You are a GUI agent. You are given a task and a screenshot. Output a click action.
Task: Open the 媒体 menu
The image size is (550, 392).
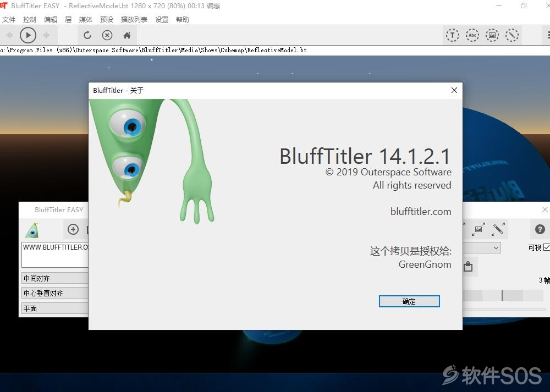pyautogui.click(x=86, y=20)
